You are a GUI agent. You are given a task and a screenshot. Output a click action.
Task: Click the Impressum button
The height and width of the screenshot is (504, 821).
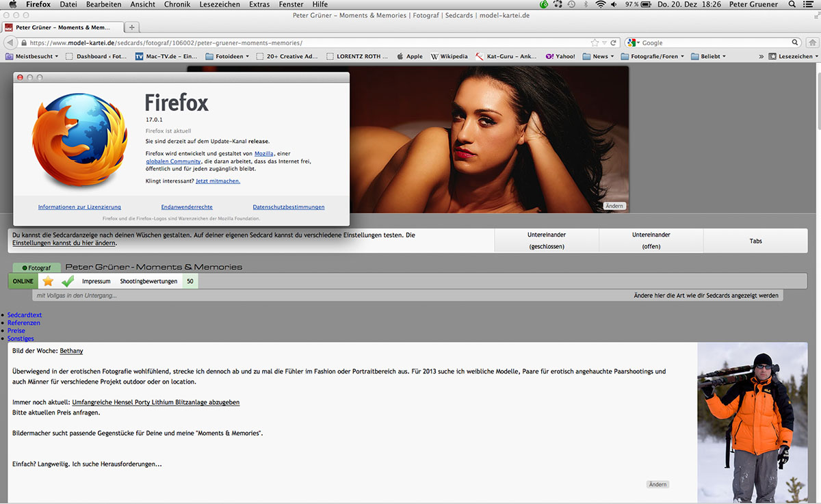point(96,281)
